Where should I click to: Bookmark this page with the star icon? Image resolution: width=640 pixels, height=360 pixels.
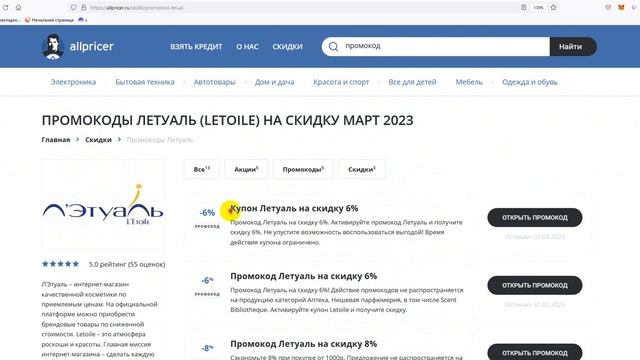coord(553,7)
